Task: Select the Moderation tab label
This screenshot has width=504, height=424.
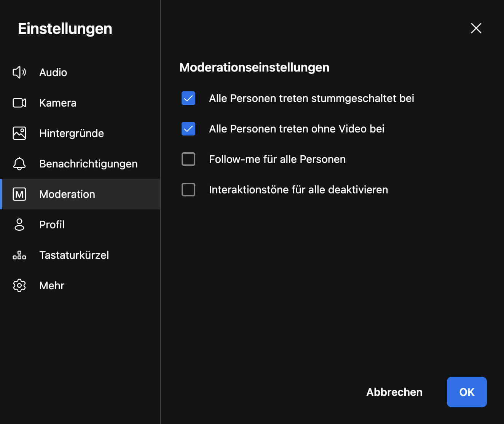Action: coord(67,194)
